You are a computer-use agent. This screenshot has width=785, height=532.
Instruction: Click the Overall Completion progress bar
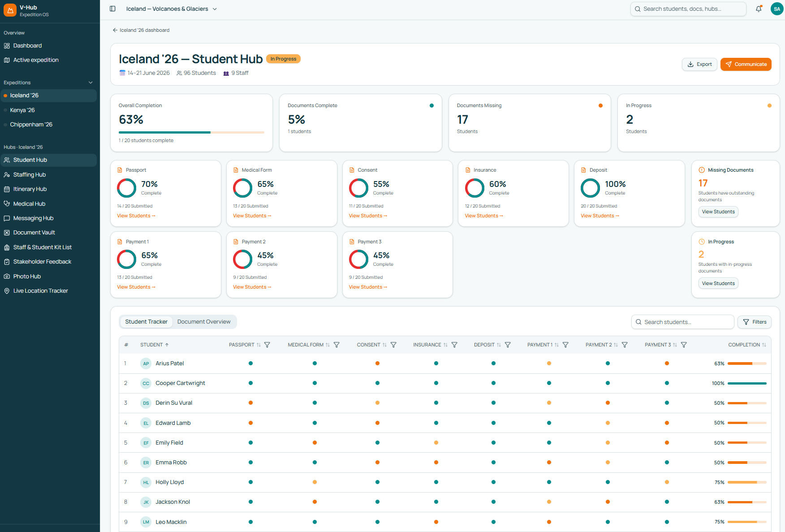pyautogui.click(x=191, y=133)
